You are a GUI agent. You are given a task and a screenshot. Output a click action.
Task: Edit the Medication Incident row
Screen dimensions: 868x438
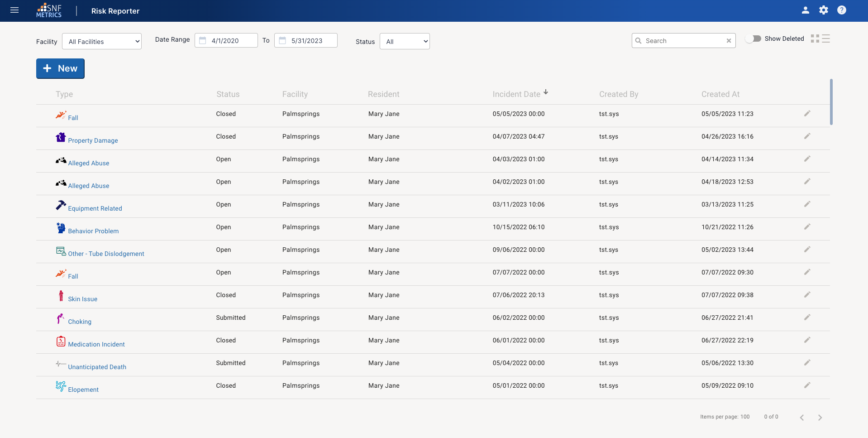point(807,340)
